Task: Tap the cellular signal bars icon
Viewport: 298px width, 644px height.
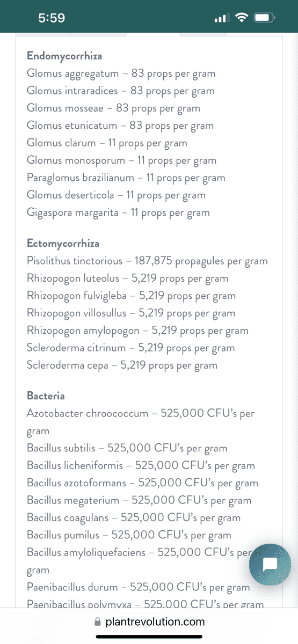Action: pos(221,19)
